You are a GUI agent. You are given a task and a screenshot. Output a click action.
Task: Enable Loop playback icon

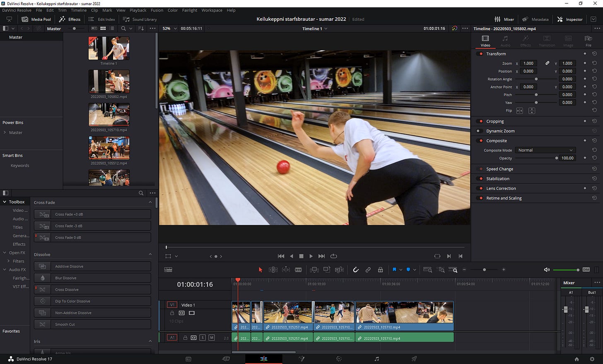point(333,256)
